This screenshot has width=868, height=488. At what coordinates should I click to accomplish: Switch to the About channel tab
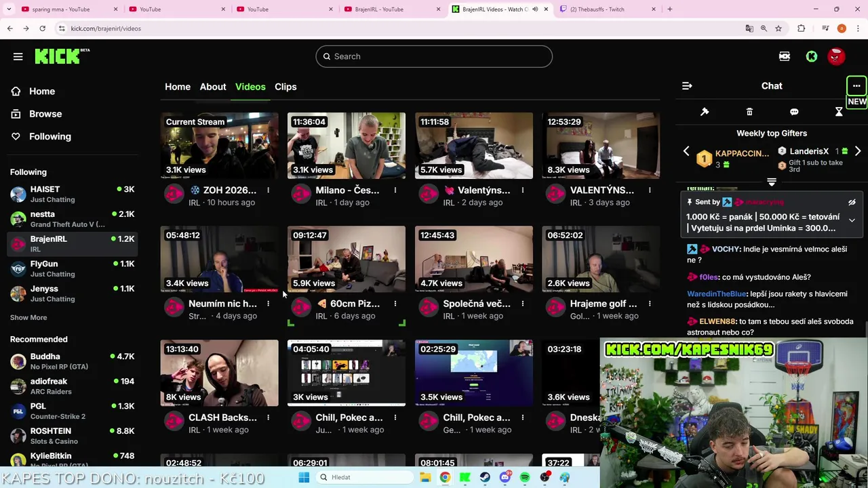click(213, 87)
